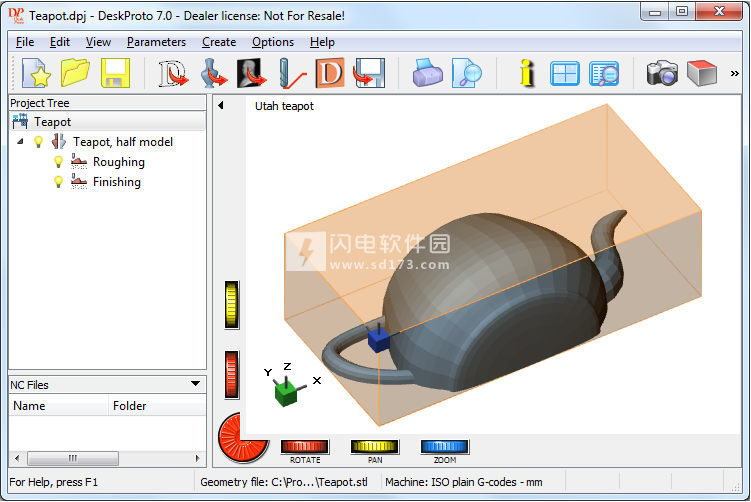The height and width of the screenshot is (502, 751).
Task: Click the green XYZ orientation cube
Action: pos(286,394)
